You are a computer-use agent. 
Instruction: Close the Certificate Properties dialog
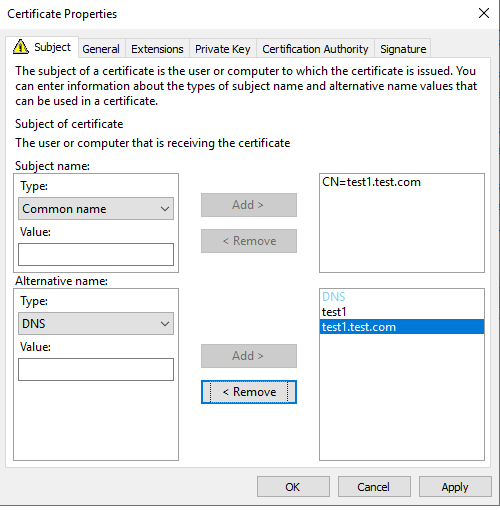tap(484, 13)
